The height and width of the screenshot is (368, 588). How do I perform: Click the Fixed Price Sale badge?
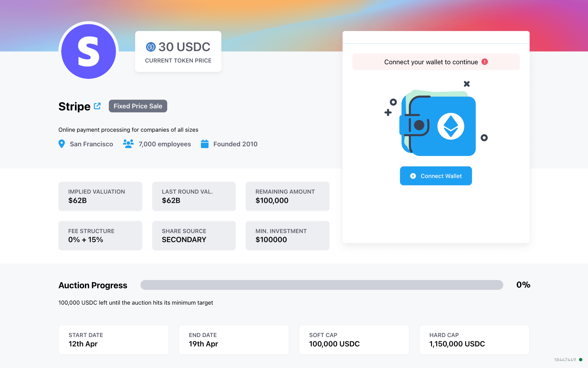click(x=138, y=106)
